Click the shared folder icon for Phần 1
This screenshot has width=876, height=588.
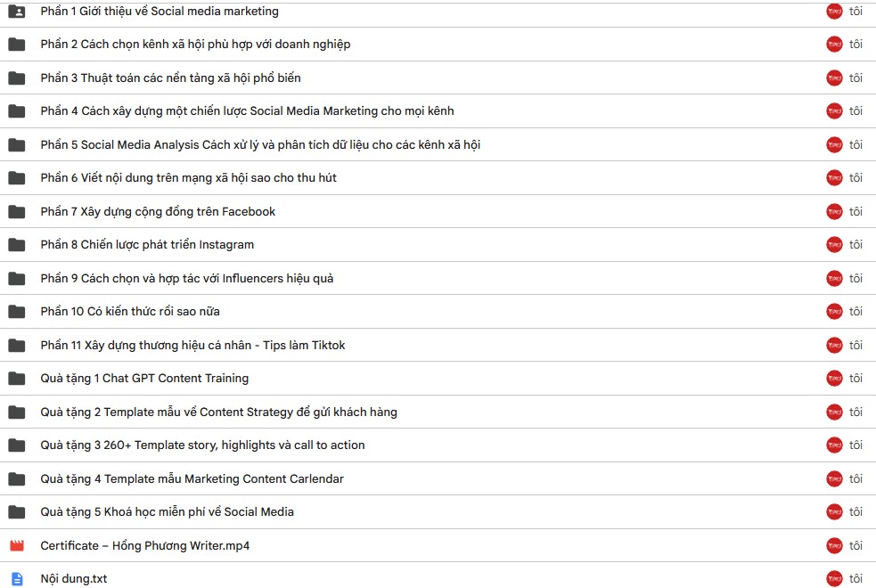(17, 12)
